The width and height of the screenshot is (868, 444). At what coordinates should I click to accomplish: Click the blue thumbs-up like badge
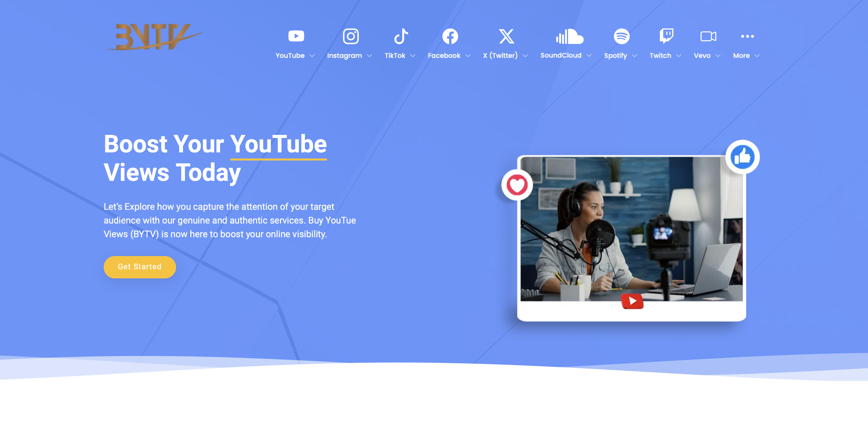click(742, 157)
